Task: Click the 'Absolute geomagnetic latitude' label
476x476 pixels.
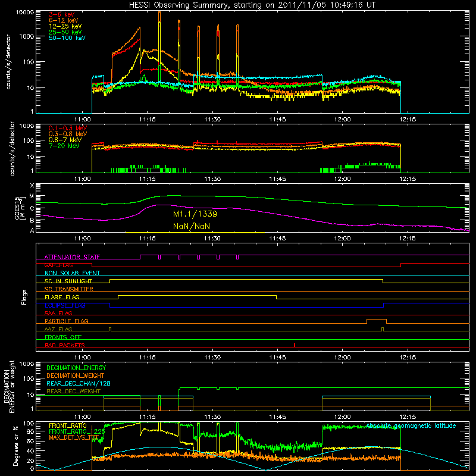Action: click(x=411, y=425)
